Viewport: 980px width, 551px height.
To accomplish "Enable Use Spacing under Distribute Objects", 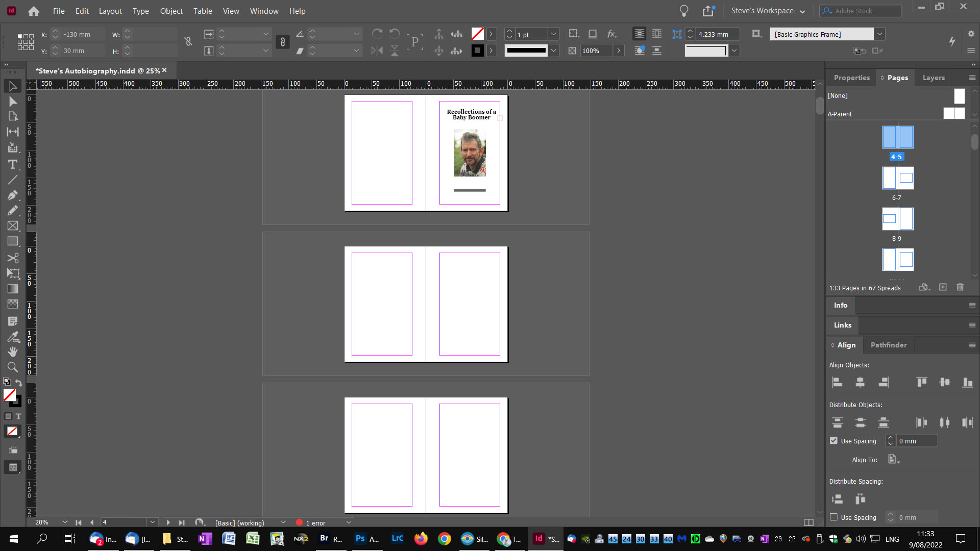I will pos(834,440).
